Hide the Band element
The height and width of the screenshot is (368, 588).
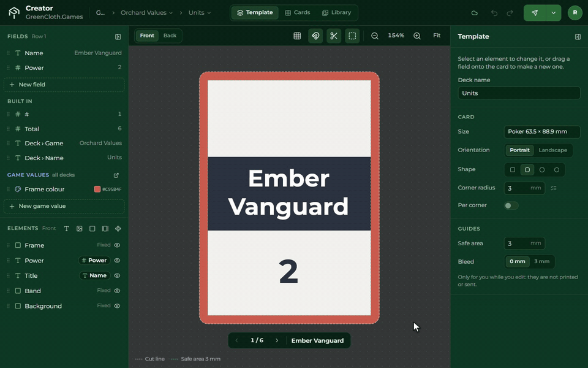click(x=117, y=291)
